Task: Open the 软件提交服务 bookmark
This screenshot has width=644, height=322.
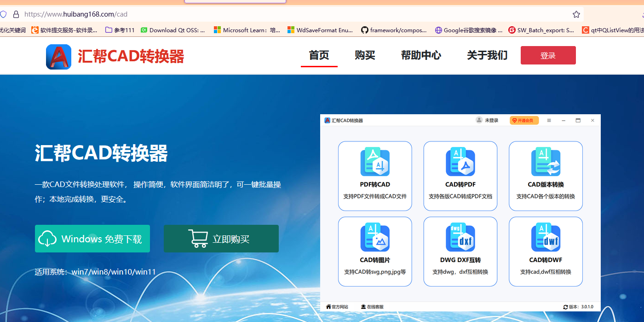Action: (x=64, y=30)
